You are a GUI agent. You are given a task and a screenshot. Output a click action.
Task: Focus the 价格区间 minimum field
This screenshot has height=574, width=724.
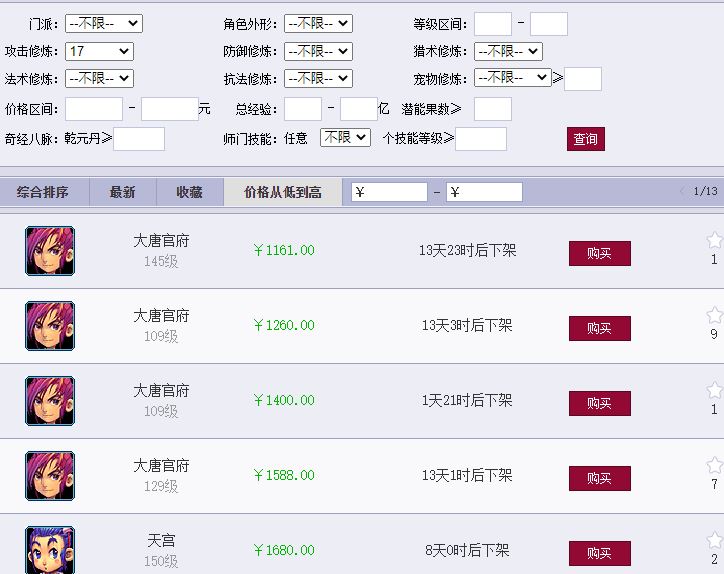(94, 109)
